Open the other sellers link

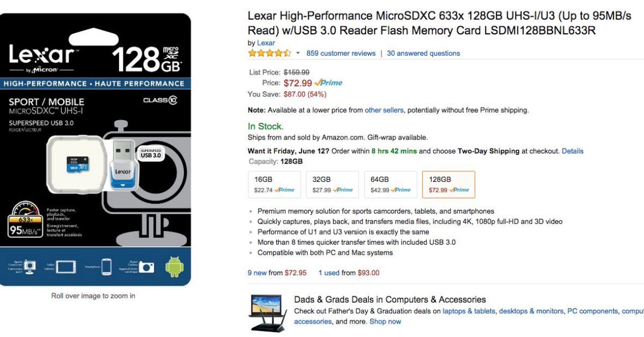click(x=384, y=110)
